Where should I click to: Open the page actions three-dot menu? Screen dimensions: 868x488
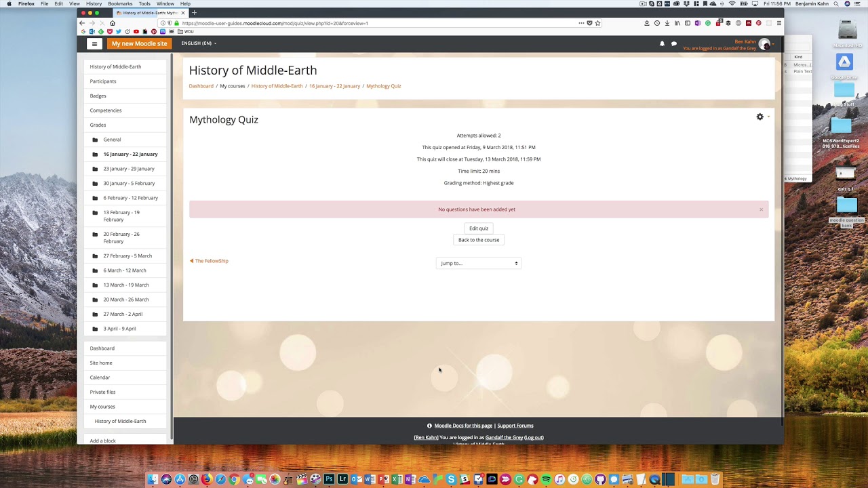point(581,23)
